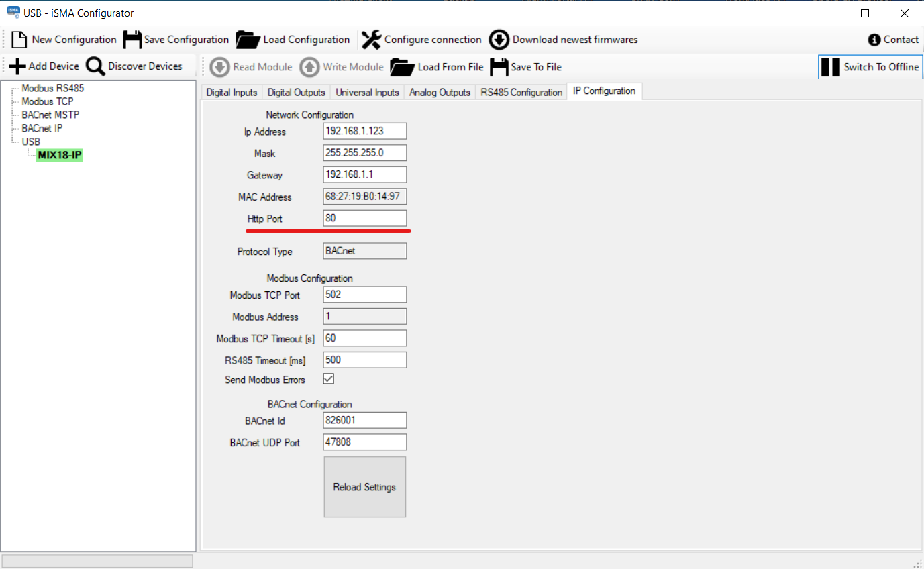Click Discover Devices magnifier icon

95,66
